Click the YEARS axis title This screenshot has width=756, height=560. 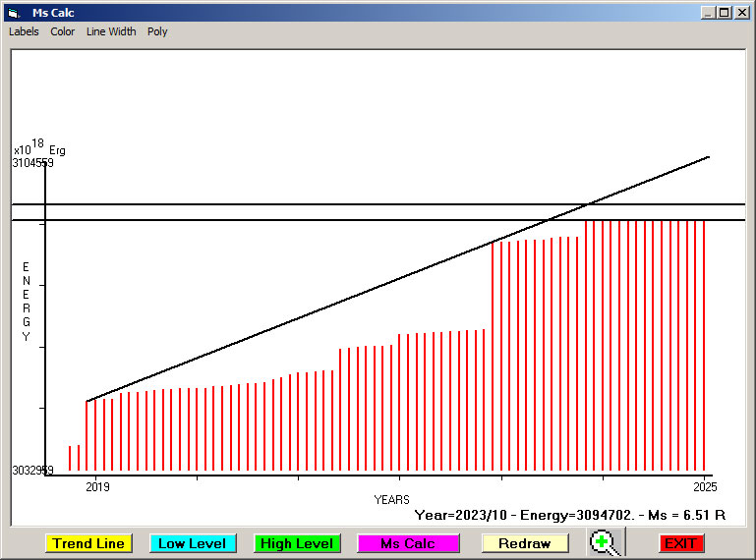click(391, 500)
